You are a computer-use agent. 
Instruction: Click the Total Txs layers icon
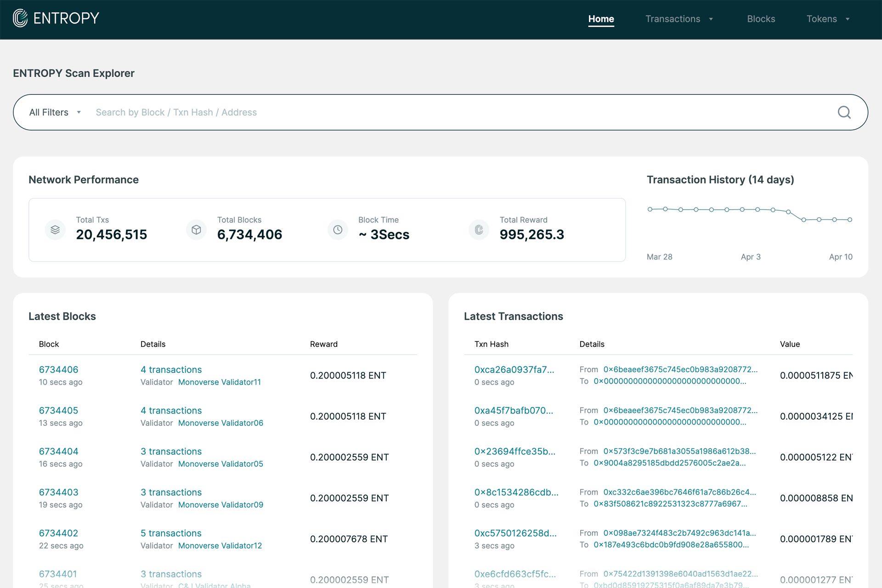(x=55, y=230)
